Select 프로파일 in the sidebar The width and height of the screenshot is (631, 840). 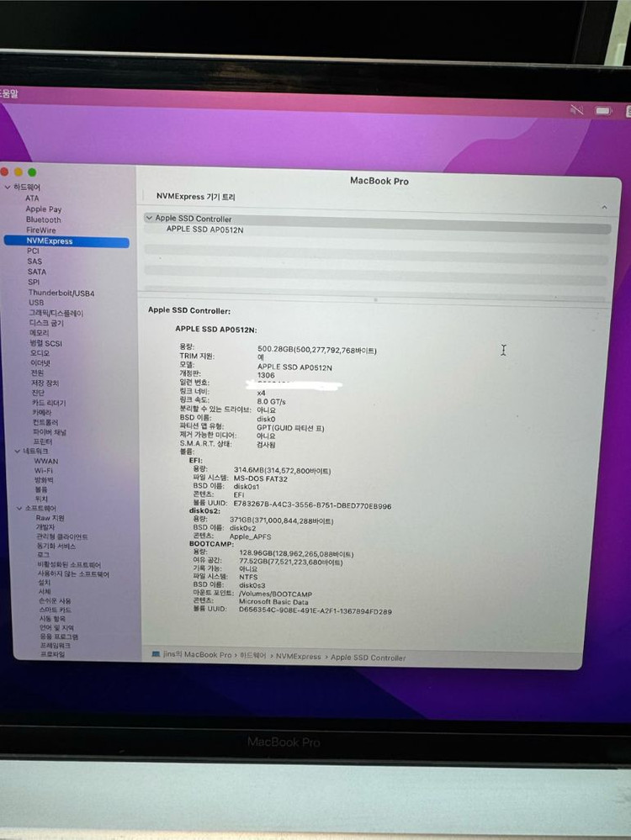[x=52, y=654]
